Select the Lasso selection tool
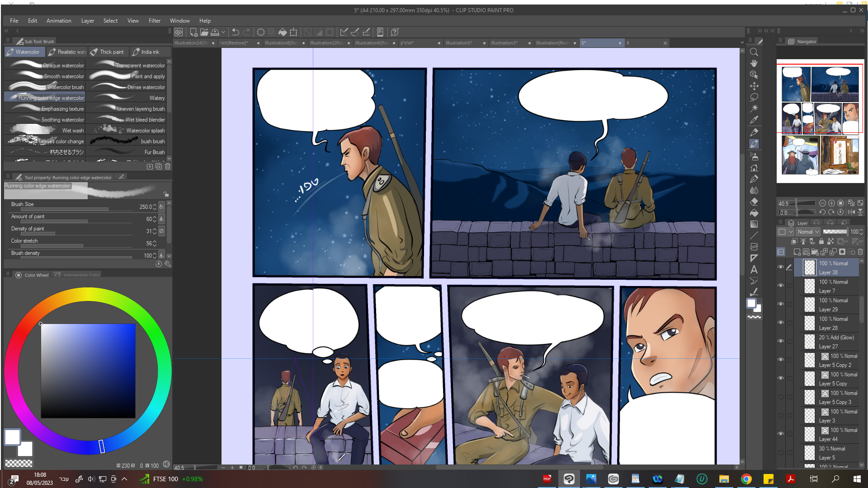 click(754, 97)
